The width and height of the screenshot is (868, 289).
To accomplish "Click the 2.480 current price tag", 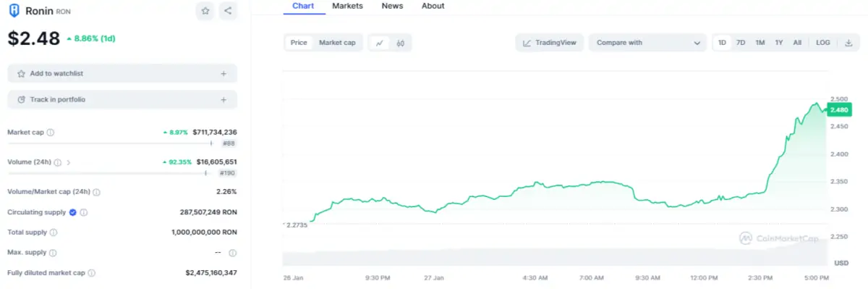I will click(839, 109).
